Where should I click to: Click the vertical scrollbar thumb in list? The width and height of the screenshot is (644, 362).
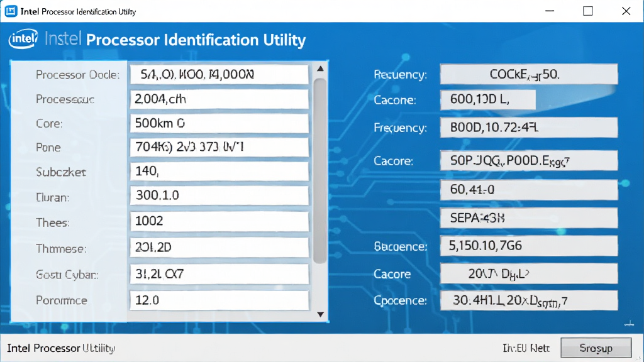click(x=319, y=171)
